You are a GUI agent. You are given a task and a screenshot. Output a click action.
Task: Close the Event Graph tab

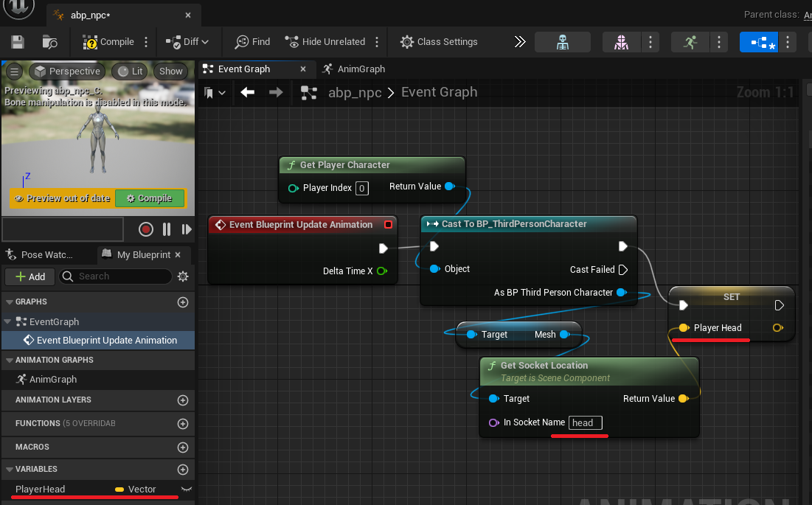[x=303, y=69]
